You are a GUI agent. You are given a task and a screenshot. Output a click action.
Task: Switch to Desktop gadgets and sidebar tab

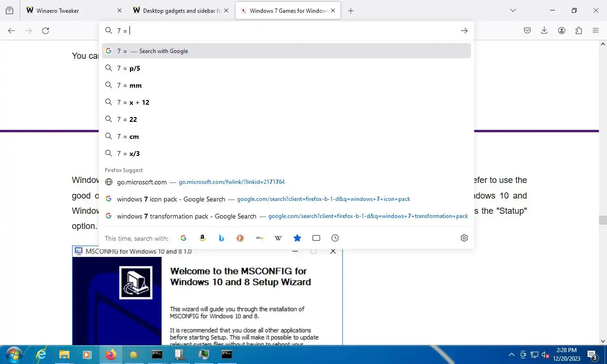(181, 10)
